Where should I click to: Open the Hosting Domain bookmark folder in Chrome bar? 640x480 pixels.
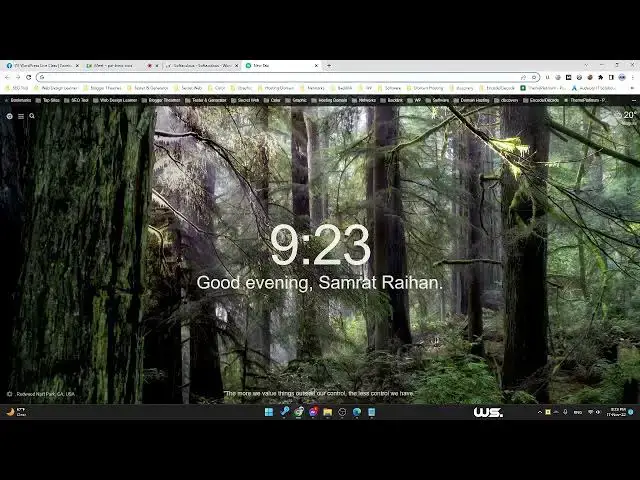click(x=276, y=88)
